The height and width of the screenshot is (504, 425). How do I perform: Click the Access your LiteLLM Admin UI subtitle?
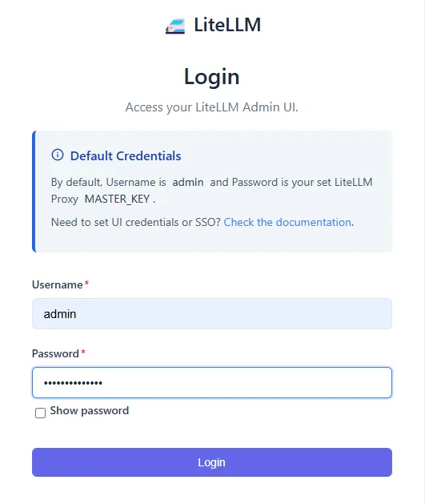pos(212,107)
